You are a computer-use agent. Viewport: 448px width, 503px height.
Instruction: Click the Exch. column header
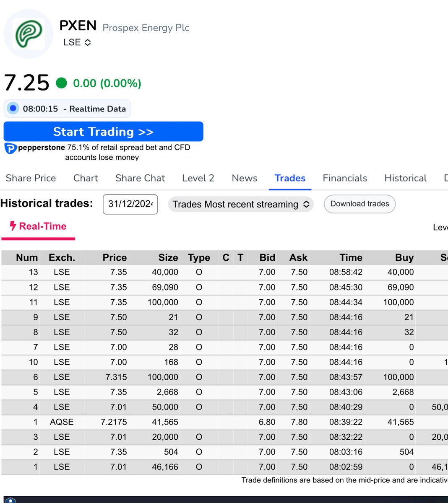click(x=62, y=257)
